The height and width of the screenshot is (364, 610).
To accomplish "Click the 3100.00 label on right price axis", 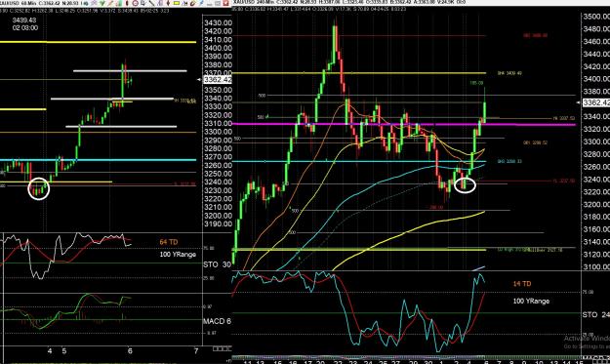I will pos(596,266).
